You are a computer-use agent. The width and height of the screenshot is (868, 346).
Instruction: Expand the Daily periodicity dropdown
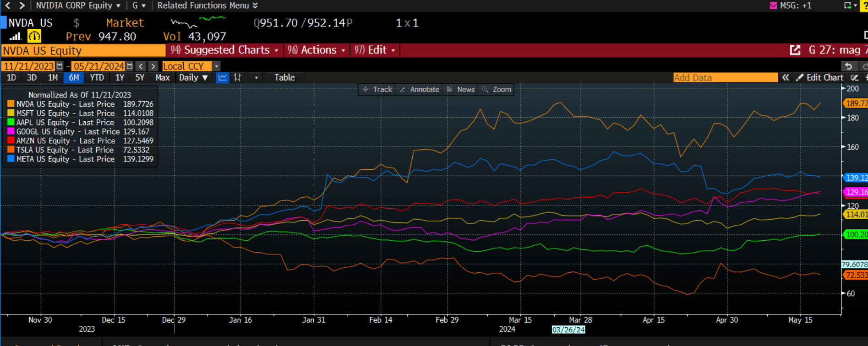click(x=193, y=78)
